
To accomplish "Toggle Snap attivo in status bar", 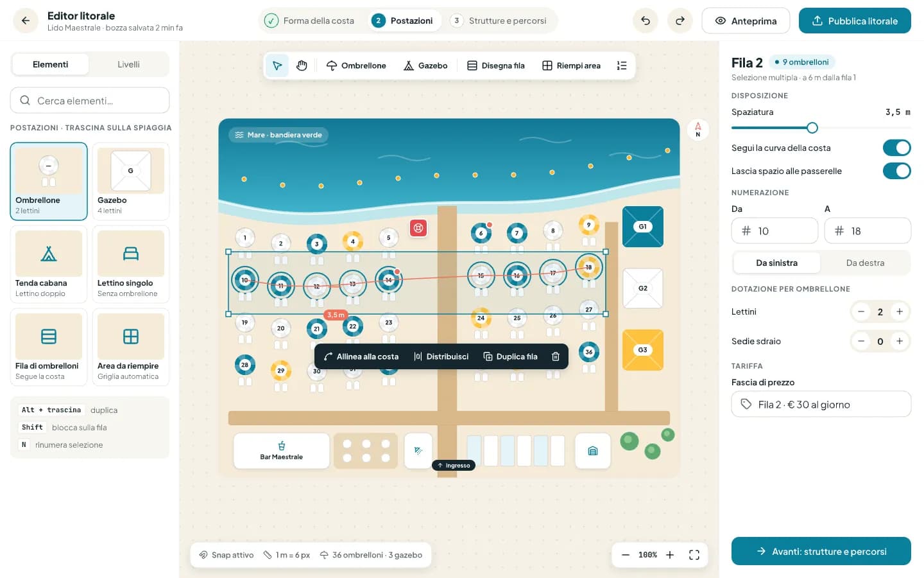I will point(227,555).
